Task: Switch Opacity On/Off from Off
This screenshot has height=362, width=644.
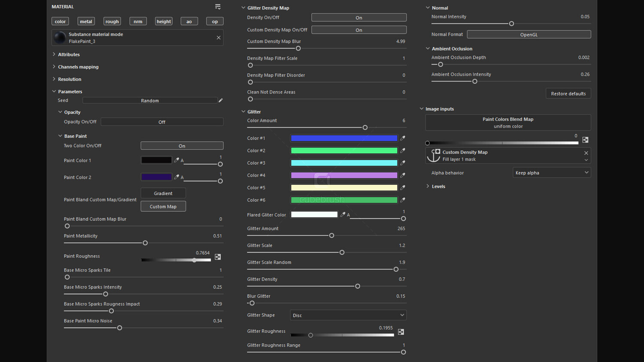Action: (162, 122)
